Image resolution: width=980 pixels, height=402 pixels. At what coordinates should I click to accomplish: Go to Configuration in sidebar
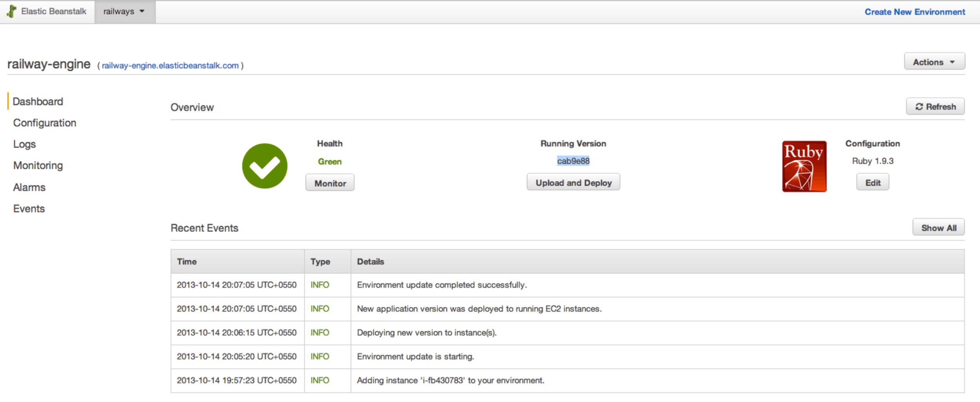[45, 123]
